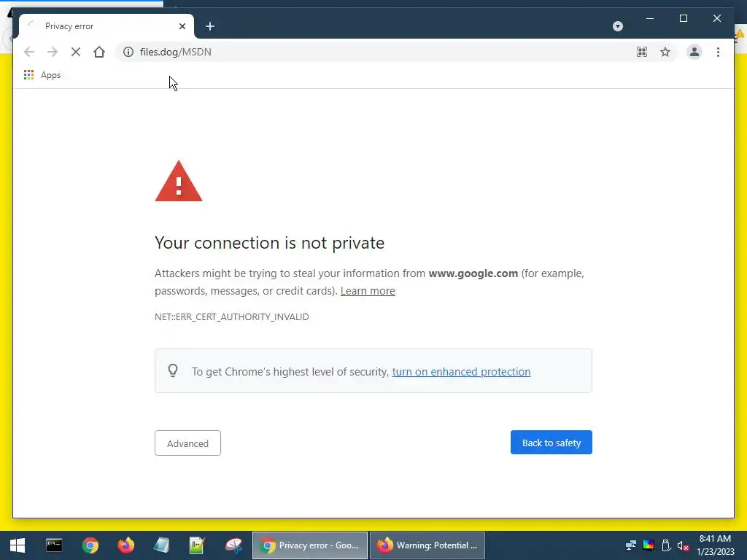The image size is (747, 560).
Task: Launch the pinned Chrome taskbar icon
Action: click(90, 545)
